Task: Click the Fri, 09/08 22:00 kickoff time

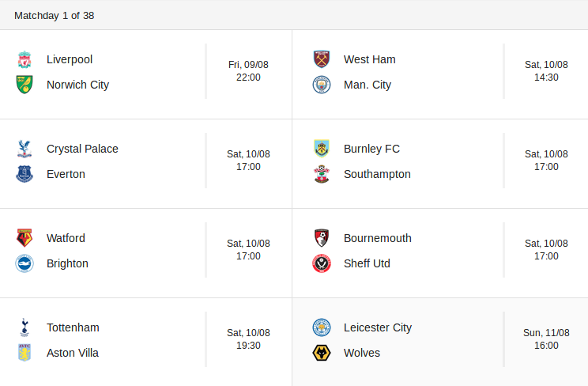Action: click(248, 71)
